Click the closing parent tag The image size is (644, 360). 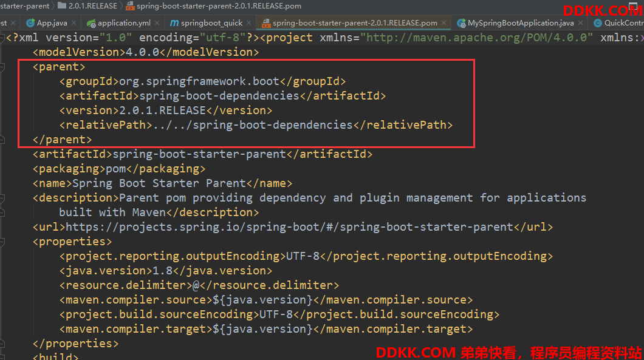(x=63, y=140)
